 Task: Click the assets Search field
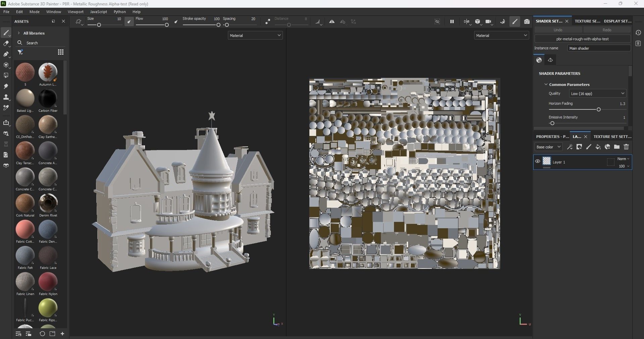point(40,43)
